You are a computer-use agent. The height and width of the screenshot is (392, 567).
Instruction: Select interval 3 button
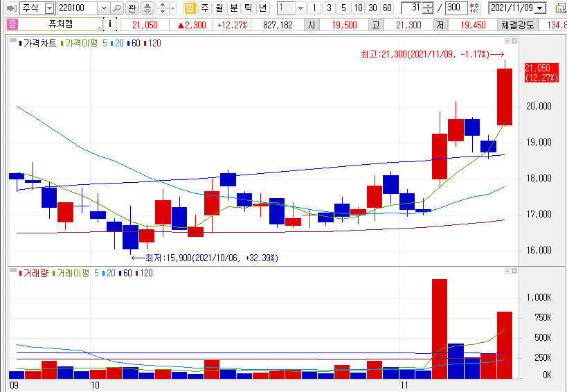tap(329, 8)
